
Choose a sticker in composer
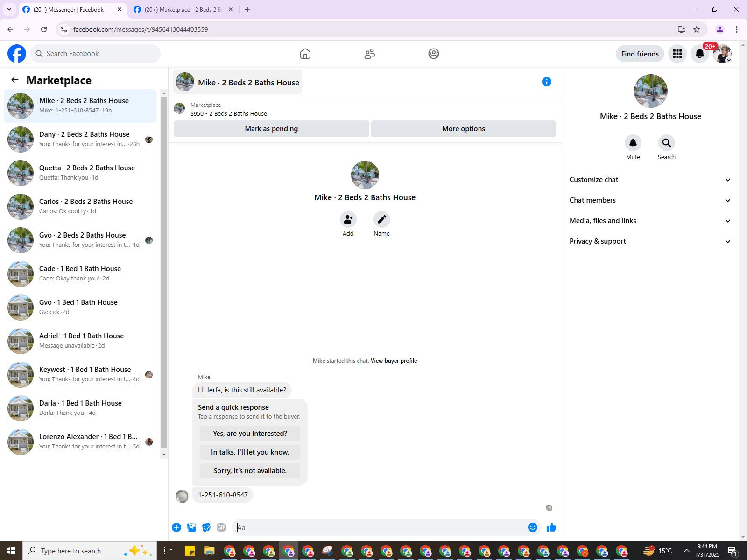tap(206, 527)
